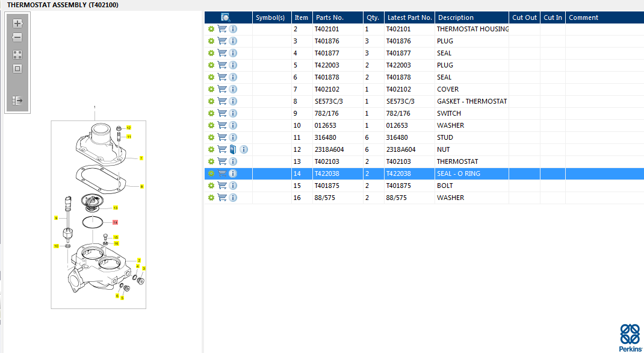The image size is (644, 353).
Task: Add THERMOSTAT T402103 to cart
Action: [x=222, y=161]
